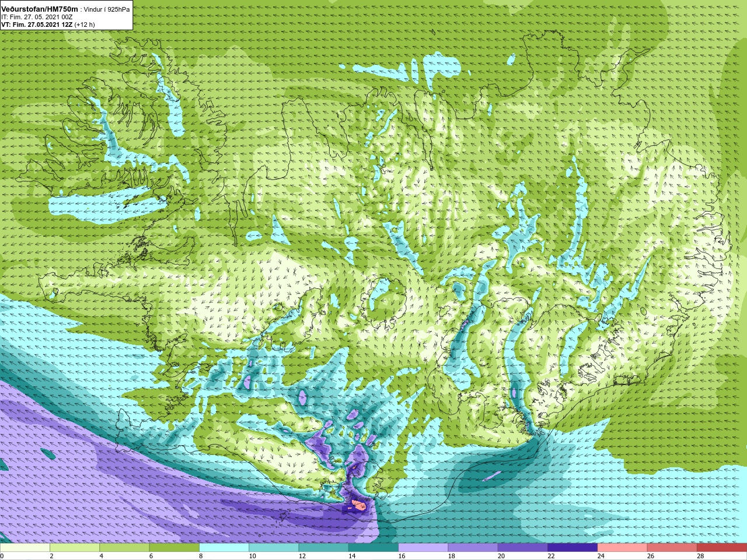747x560 pixels.
Task: Click the 16–18 m/s light lavender legend swatch
Action: click(x=423, y=548)
